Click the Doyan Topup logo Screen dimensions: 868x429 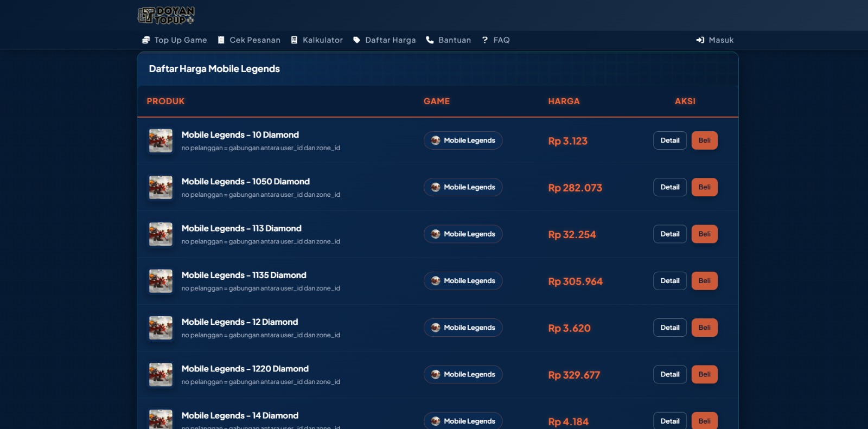[166, 15]
